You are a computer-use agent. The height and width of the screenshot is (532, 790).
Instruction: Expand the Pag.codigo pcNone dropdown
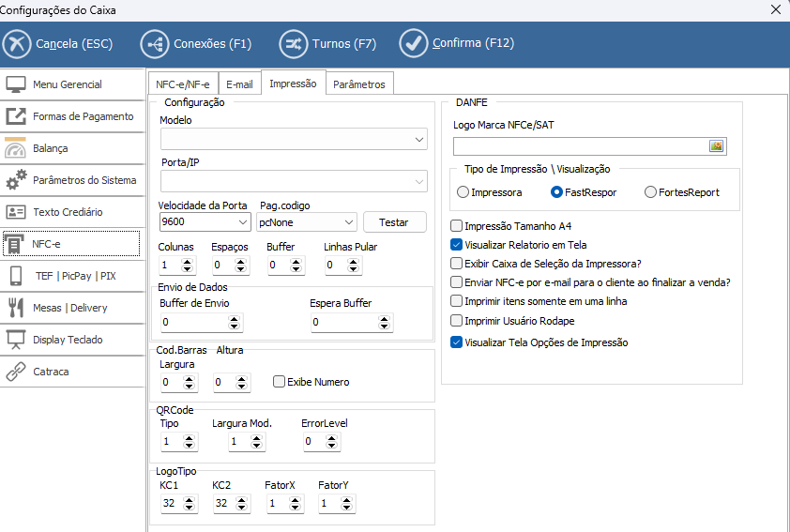tap(349, 222)
